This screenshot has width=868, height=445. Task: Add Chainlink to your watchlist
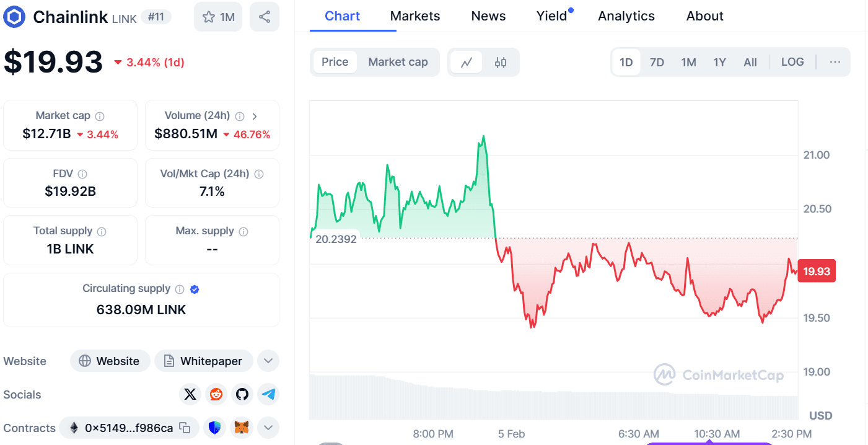click(217, 17)
